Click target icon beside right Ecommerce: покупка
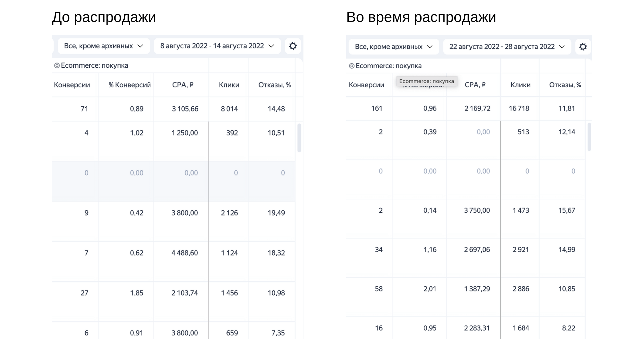The width and height of the screenshot is (644, 348). tap(352, 66)
